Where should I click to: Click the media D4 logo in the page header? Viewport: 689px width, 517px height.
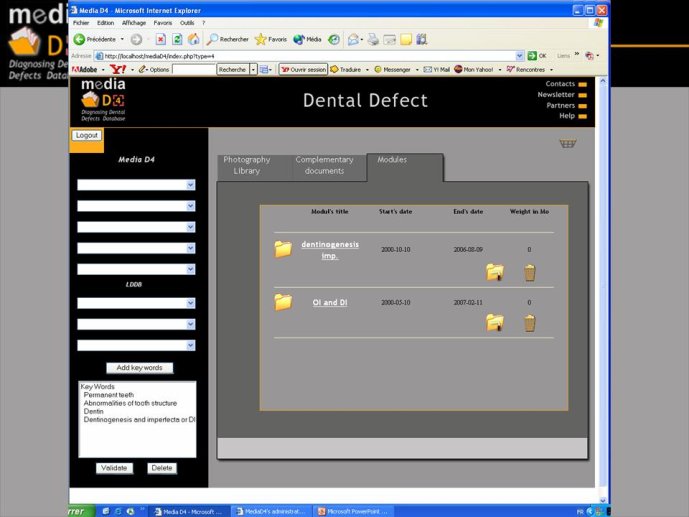coord(103,100)
